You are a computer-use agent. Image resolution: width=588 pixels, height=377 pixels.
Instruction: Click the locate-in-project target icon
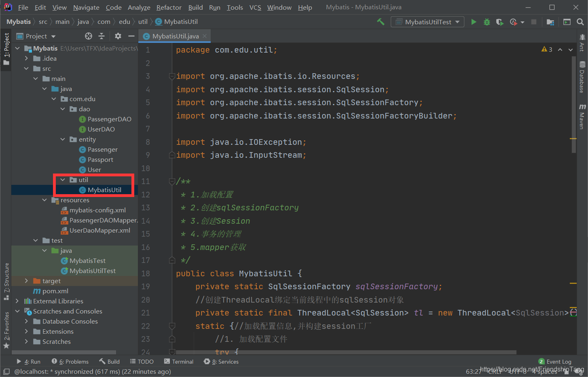tap(89, 36)
